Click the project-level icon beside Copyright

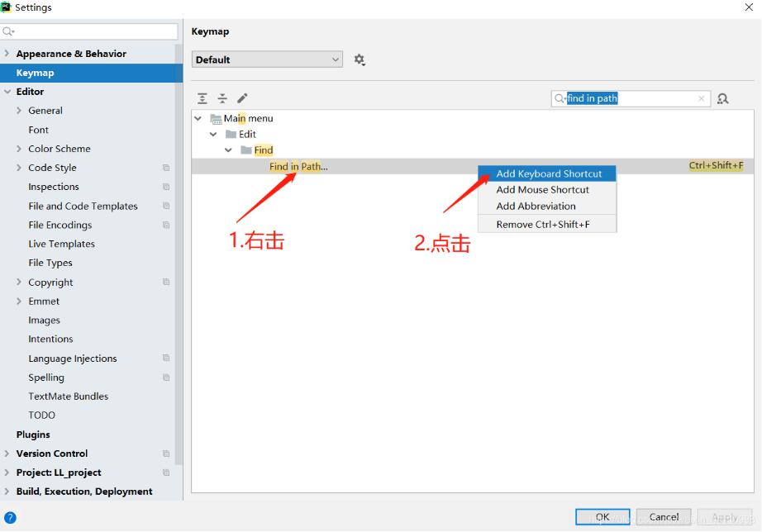click(x=166, y=283)
